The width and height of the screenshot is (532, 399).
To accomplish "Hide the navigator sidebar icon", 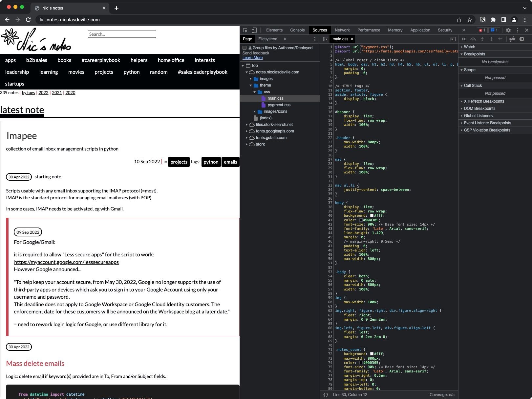I will [x=326, y=39].
